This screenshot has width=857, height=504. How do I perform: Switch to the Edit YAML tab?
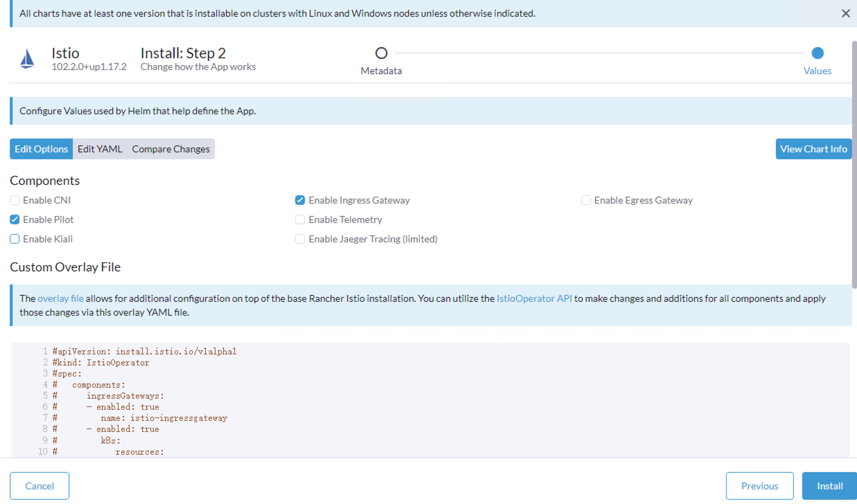(x=100, y=149)
